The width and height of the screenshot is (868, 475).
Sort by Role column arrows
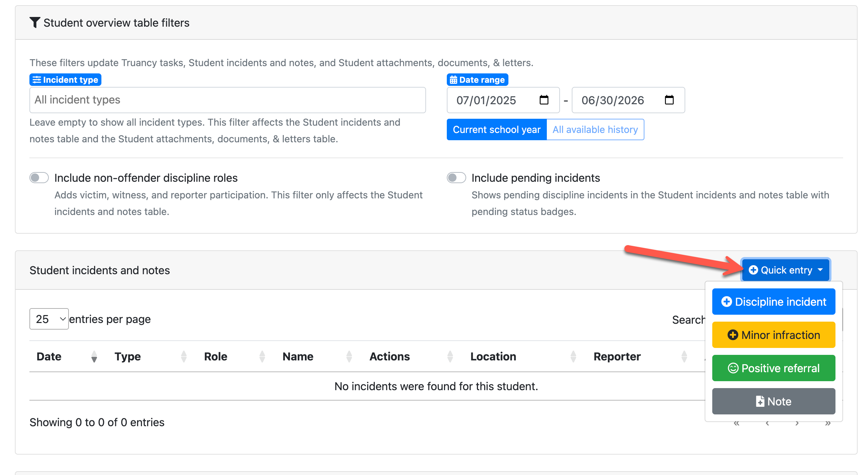point(262,356)
